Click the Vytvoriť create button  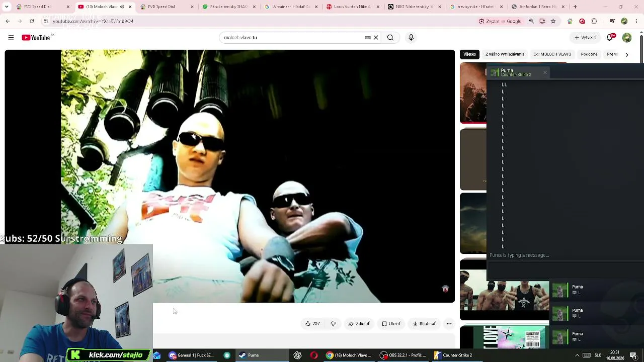(x=586, y=38)
